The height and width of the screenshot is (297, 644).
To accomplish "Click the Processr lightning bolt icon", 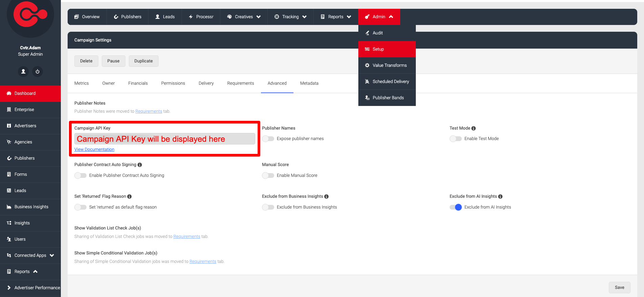I will point(191,17).
